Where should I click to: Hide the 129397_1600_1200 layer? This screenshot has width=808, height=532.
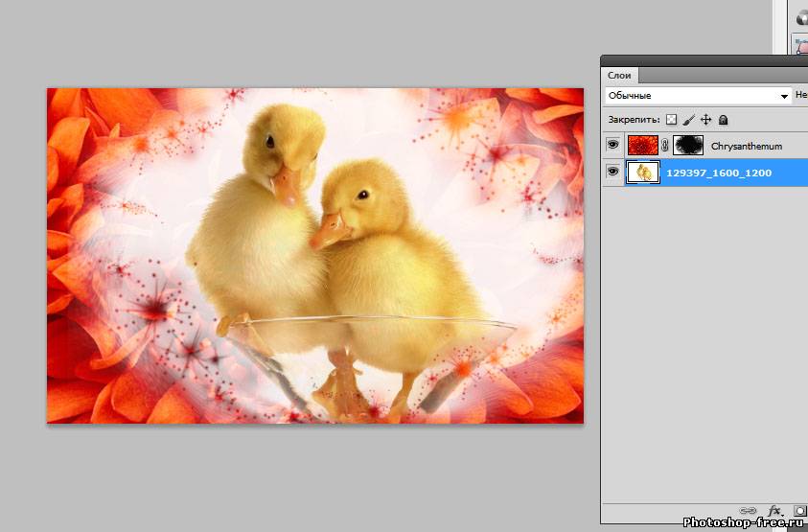(x=612, y=173)
